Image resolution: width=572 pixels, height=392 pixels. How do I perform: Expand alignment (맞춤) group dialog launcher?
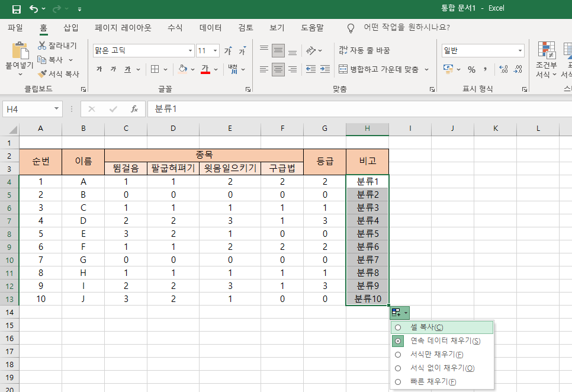[432, 89]
